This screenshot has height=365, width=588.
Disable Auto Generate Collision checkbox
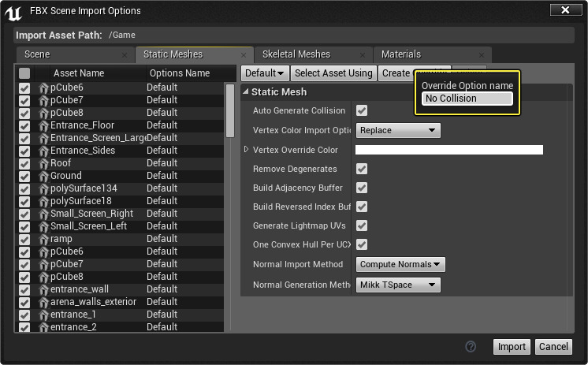point(362,110)
